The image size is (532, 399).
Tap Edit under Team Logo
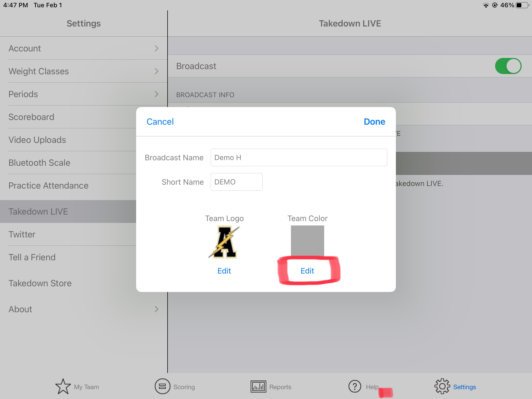[224, 271]
